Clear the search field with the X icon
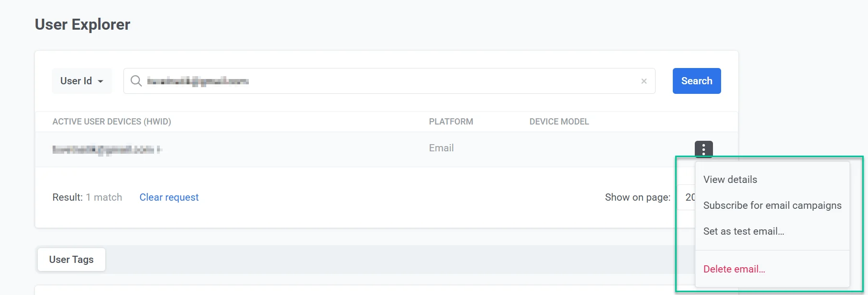Screen dimensions: 868x295 pyautogui.click(x=644, y=81)
